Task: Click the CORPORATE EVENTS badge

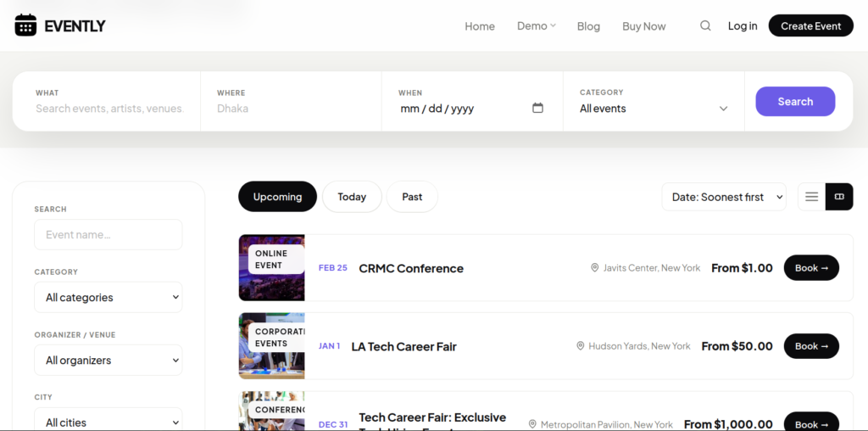Action: click(x=276, y=338)
